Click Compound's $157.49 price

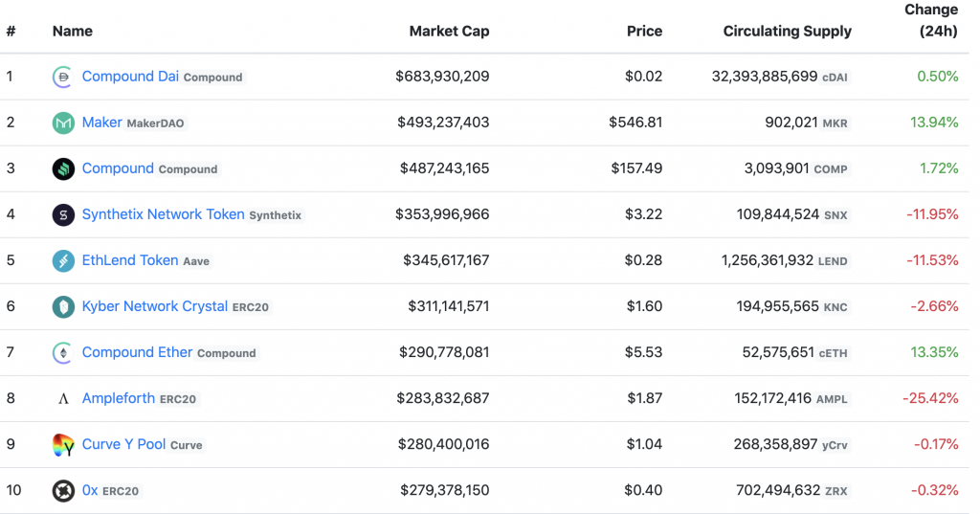636,168
